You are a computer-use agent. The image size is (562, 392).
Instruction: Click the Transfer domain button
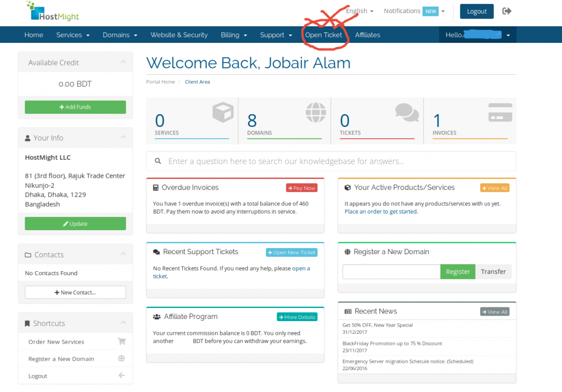[x=493, y=272]
